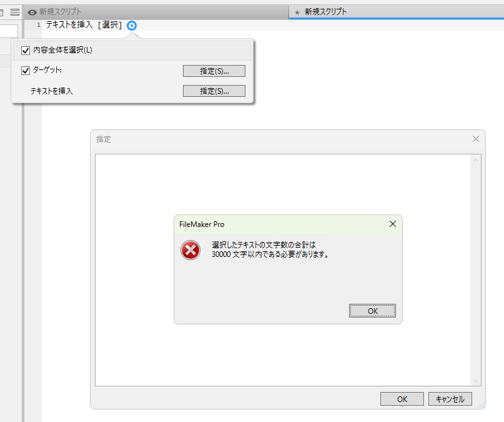Click inside the 指定 dialog text area
Viewport: 504px width, 422px height.
[x=283, y=186]
